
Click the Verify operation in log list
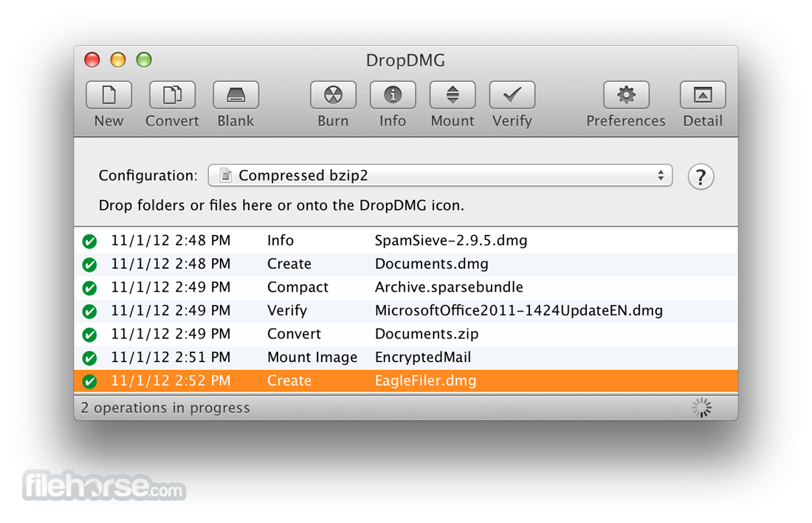287,310
